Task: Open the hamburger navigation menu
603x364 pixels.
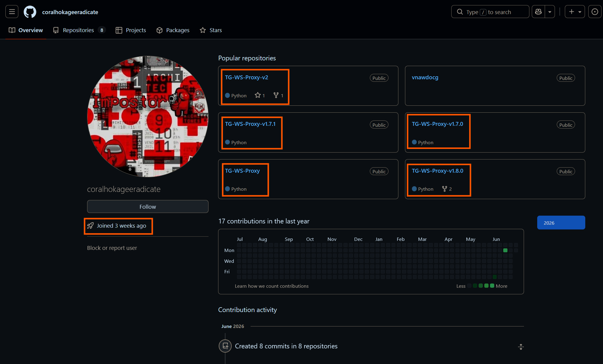Action: pyautogui.click(x=12, y=12)
